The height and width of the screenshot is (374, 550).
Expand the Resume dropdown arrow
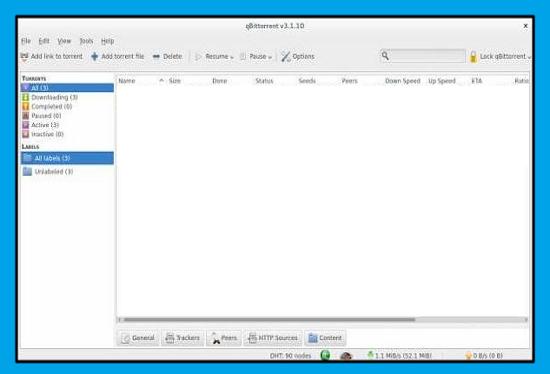[x=232, y=58]
